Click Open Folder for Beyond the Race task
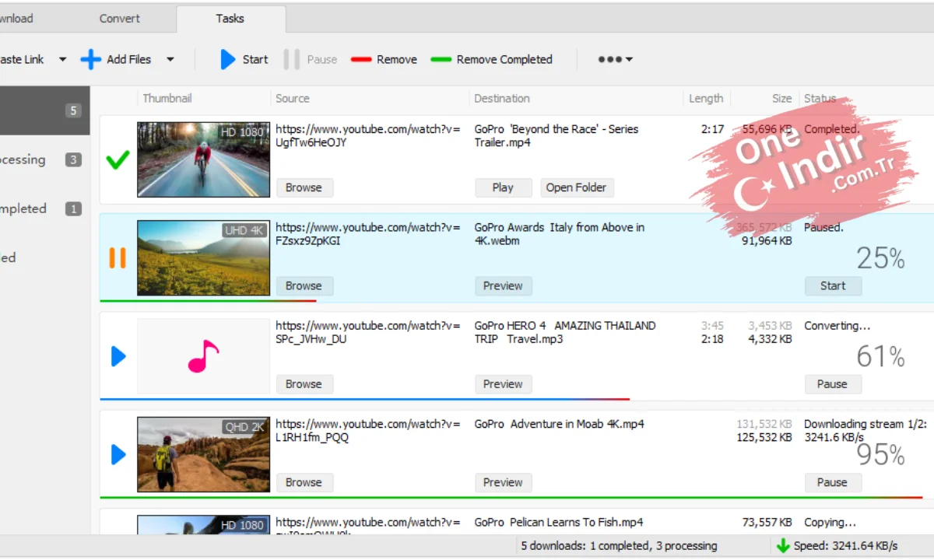This screenshot has width=934, height=560. pyautogui.click(x=576, y=187)
